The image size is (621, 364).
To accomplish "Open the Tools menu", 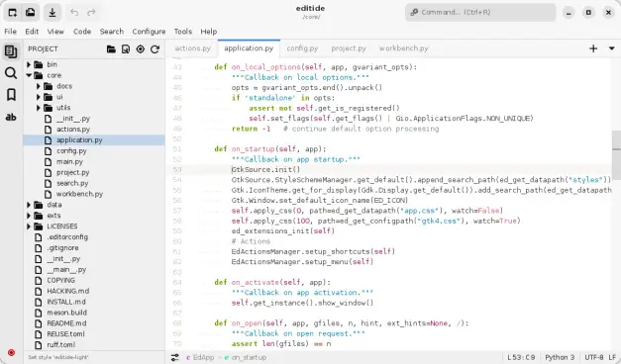I will (183, 32).
